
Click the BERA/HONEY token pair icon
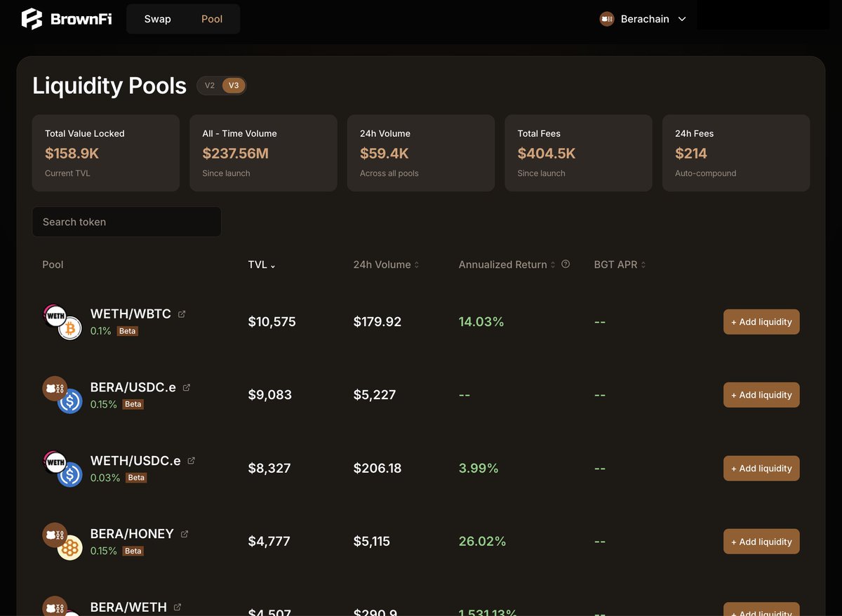62,542
